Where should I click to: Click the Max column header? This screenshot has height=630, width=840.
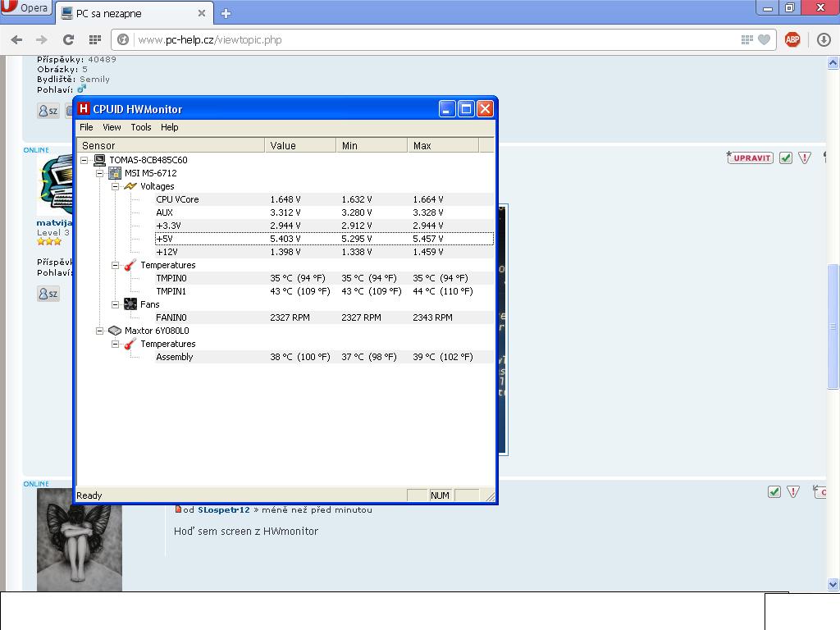point(443,145)
